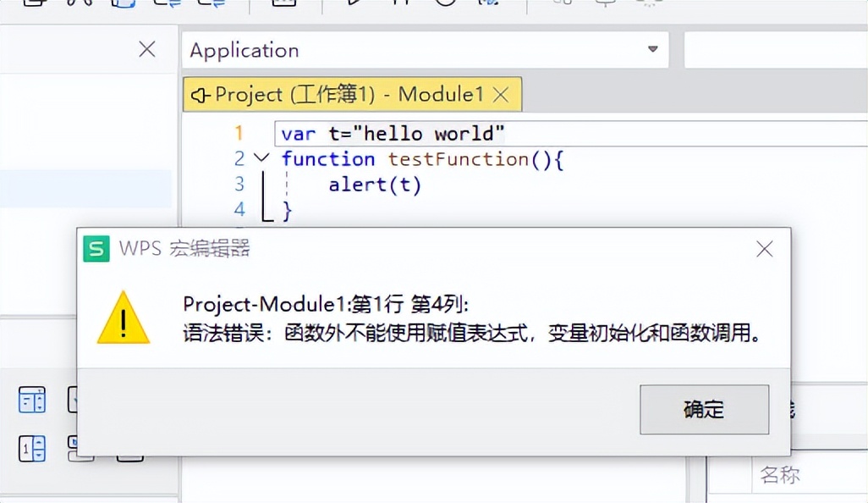The image size is (868, 503).
Task: Select the combo box control icon
Action: click(32, 400)
